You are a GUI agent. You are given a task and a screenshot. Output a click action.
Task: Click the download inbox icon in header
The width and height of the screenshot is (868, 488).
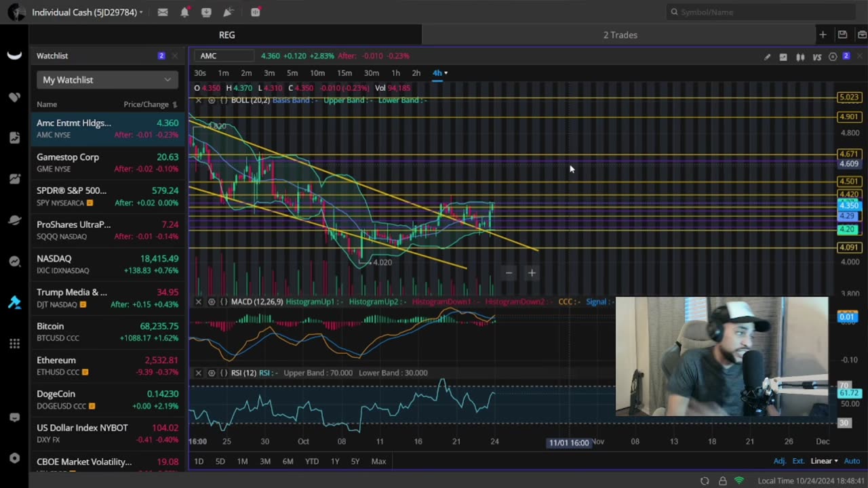click(206, 12)
